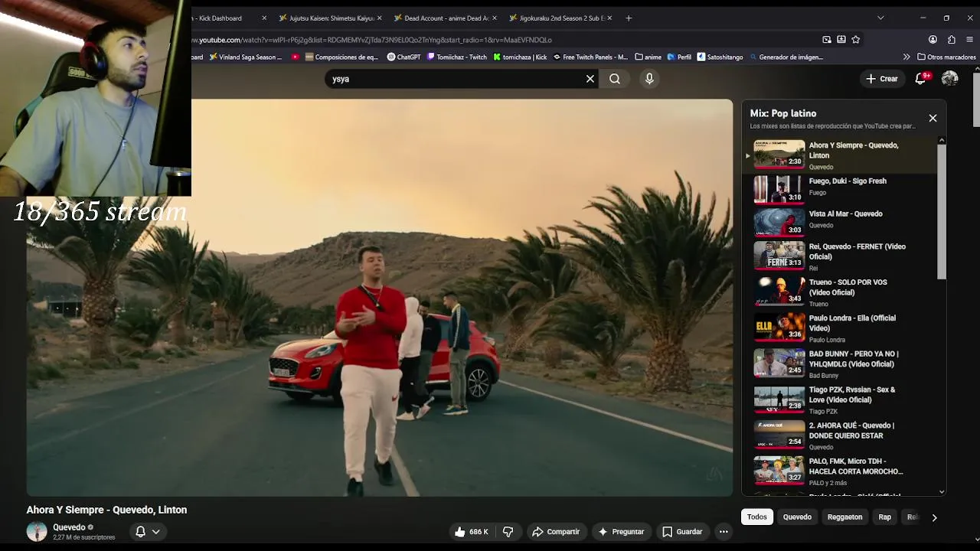The width and height of the screenshot is (980, 551).
Task: Select the current Ahora Y Siempre playlist item
Action: click(838, 155)
